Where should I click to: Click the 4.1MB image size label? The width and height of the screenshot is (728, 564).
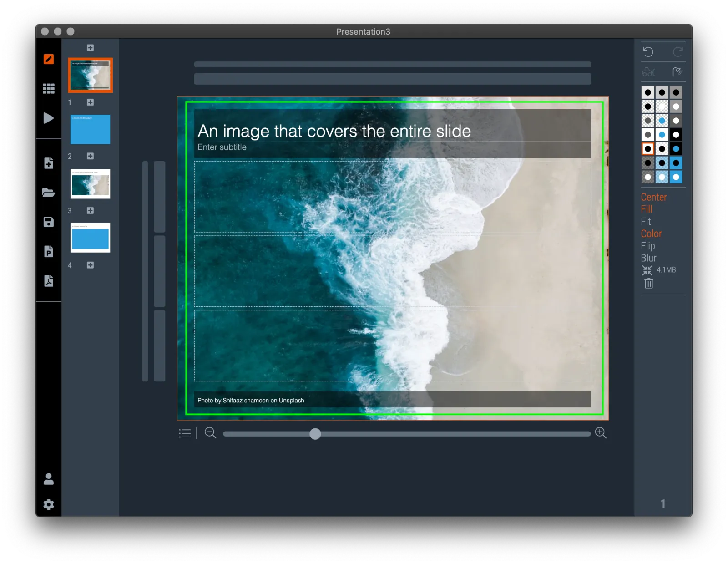[x=666, y=270]
